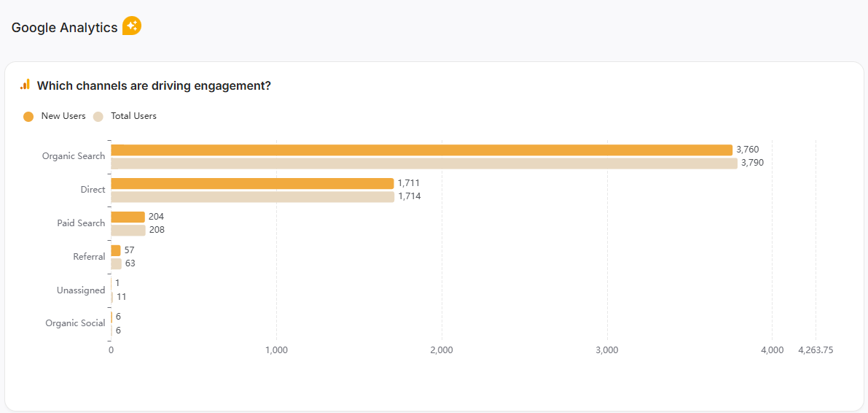
Task: Click the Unassigned axis label
Action: click(x=81, y=290)
